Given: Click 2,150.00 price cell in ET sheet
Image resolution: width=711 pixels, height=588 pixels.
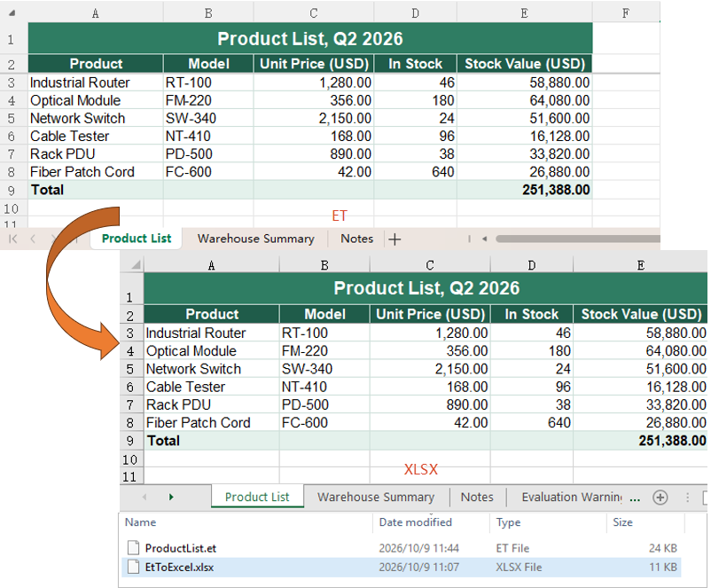Looking at the screenshot, I should coord(313,119).
